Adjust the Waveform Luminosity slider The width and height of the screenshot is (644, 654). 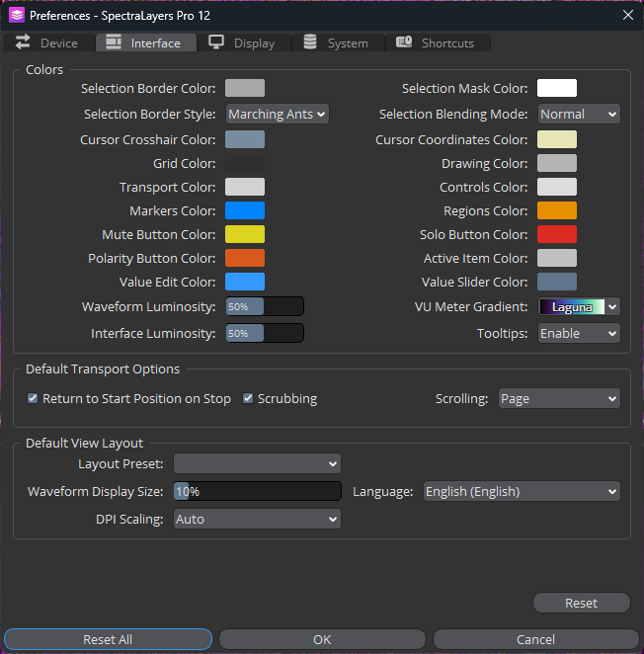(265, 306)
